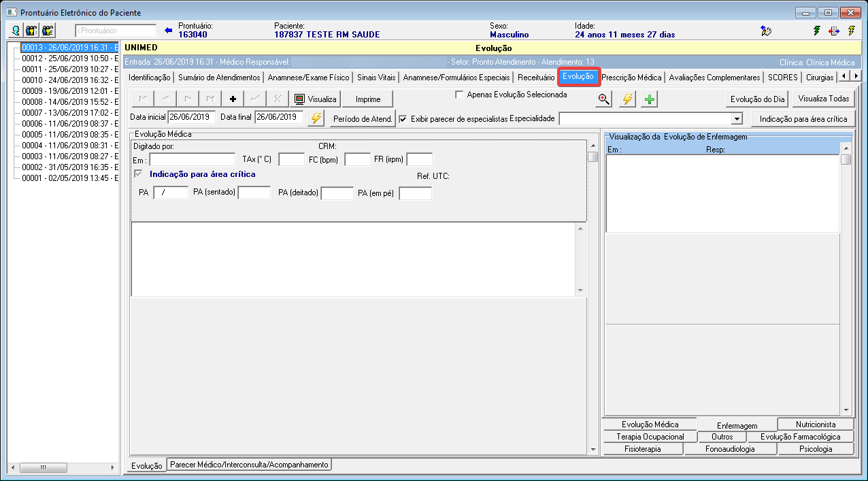
Task: Open the SCORES tab
Action: coord(782,78)
